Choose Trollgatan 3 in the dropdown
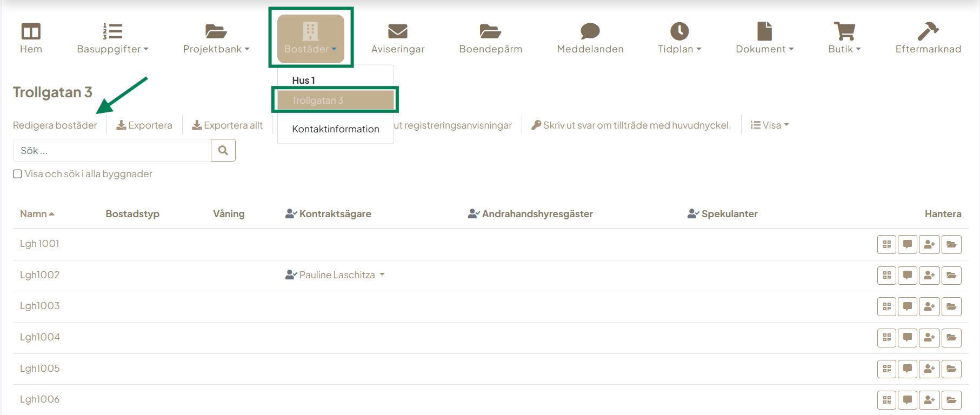 [335, 101]
